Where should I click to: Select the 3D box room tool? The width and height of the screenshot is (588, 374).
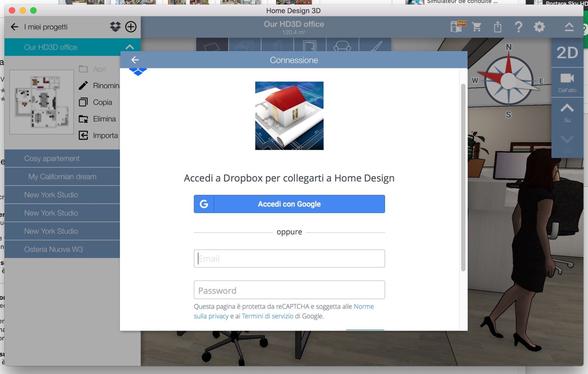245,45
